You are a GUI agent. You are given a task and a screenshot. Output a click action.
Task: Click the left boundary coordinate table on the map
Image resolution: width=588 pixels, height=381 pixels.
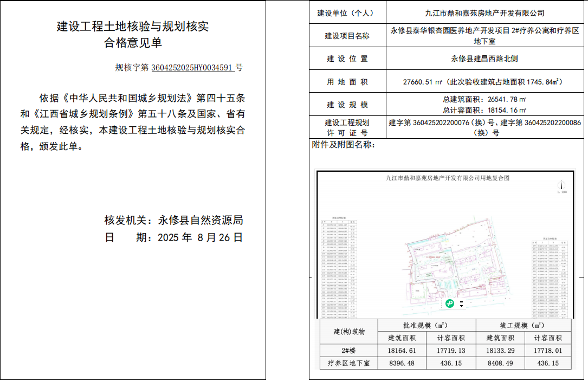tap(339, 269)
